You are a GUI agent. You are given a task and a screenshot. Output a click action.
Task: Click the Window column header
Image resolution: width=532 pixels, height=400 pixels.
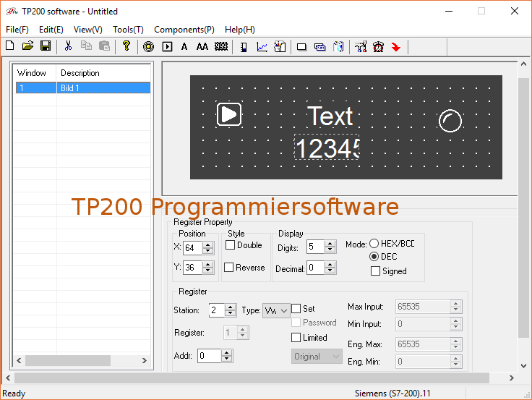coord(35,73)
